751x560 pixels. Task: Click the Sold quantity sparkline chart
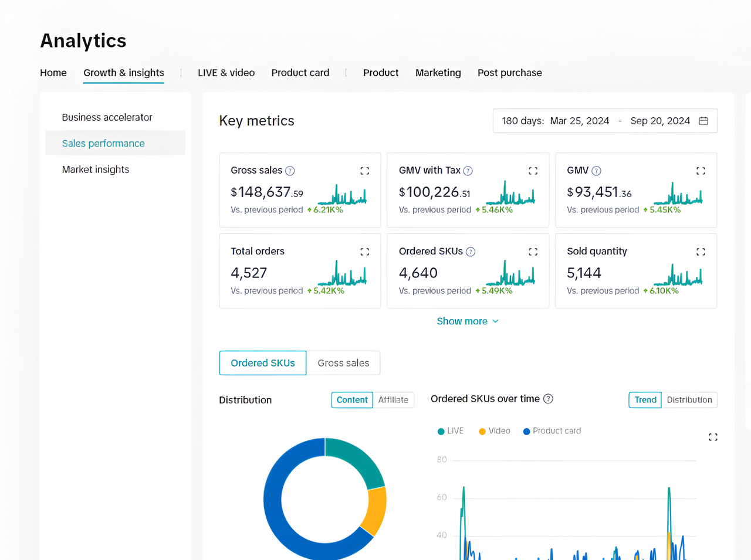tap(678, 274)
